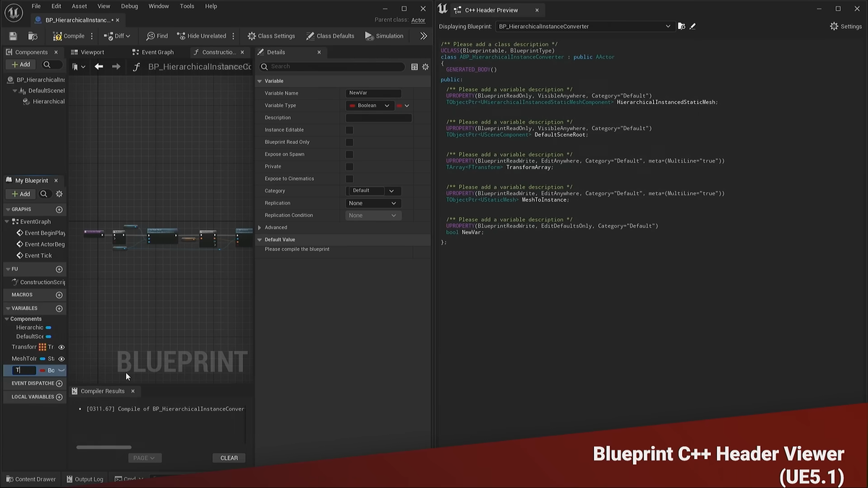This screenshot has height=488, width=868.
Task: Open the File menu
Action: point(36,6)
